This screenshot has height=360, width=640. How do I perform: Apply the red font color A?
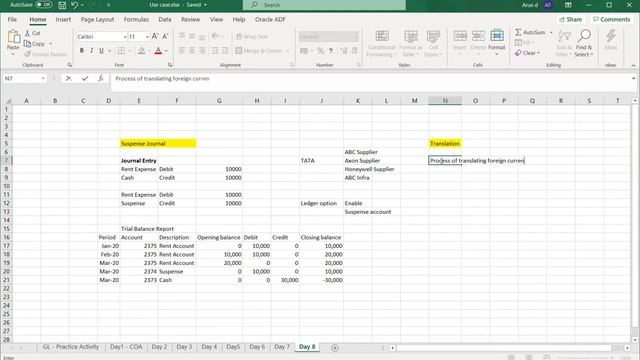[158, 51]
